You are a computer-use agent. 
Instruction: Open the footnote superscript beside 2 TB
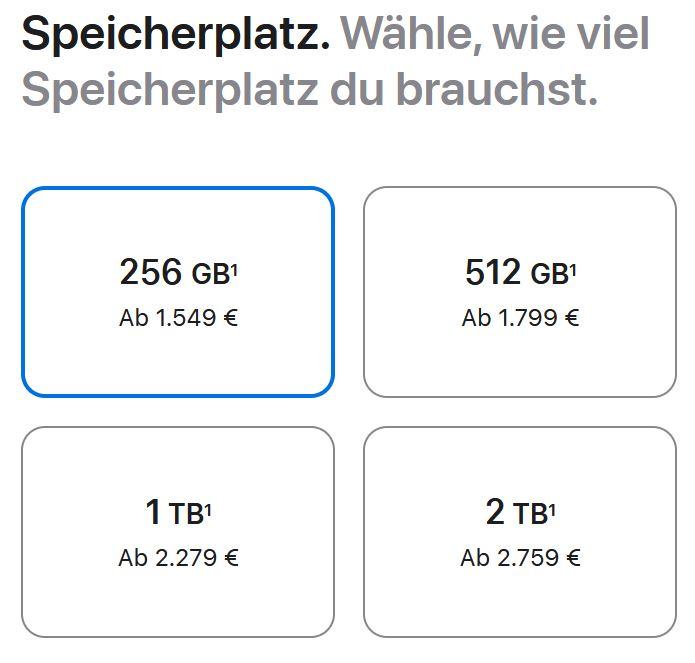tap(552, 509)
